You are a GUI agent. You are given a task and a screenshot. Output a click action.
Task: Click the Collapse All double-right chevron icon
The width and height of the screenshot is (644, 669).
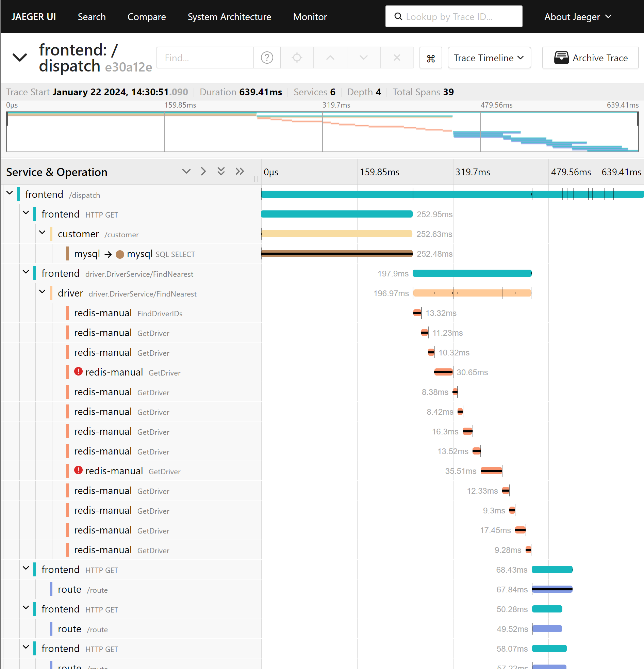(240, 171)
